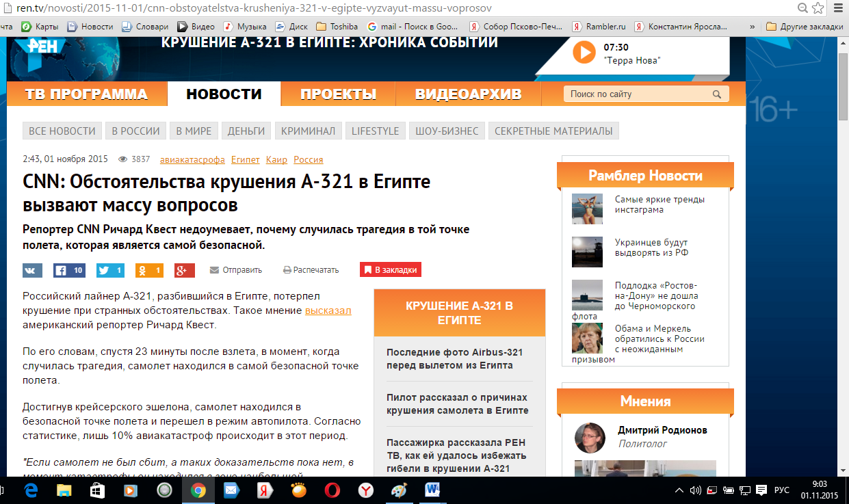Share article via Twitter icon
This screenshot has height=504, width=849.
click(x=110, y=270)
